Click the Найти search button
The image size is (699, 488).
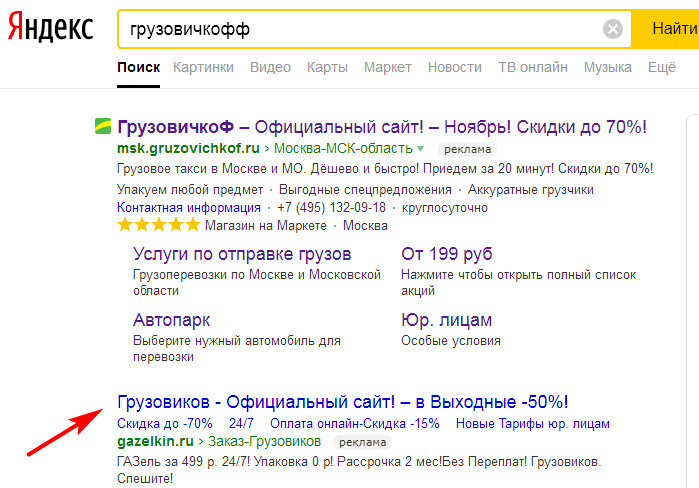[665, 29]
